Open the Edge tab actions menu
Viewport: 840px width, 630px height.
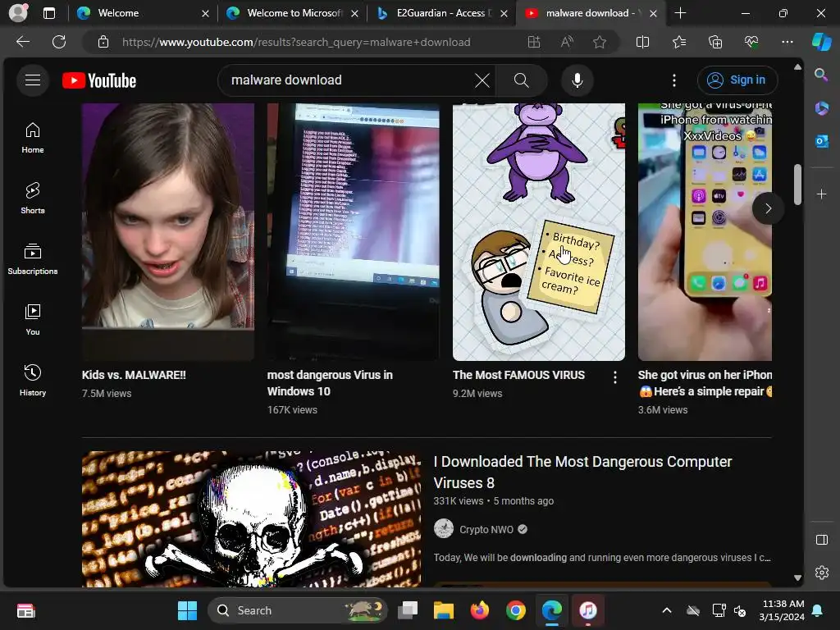coord(48,13)
